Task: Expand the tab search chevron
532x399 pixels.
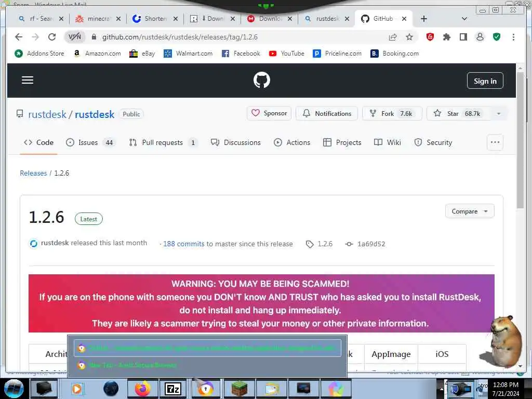Action: [464, 19]
